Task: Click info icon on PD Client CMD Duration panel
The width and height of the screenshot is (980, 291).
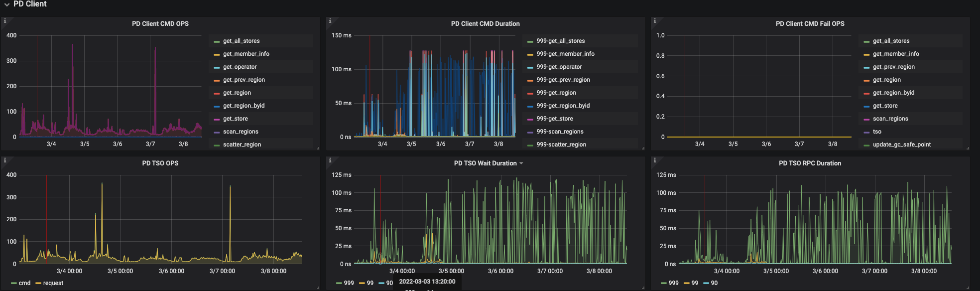Action: tap(330, 21)
